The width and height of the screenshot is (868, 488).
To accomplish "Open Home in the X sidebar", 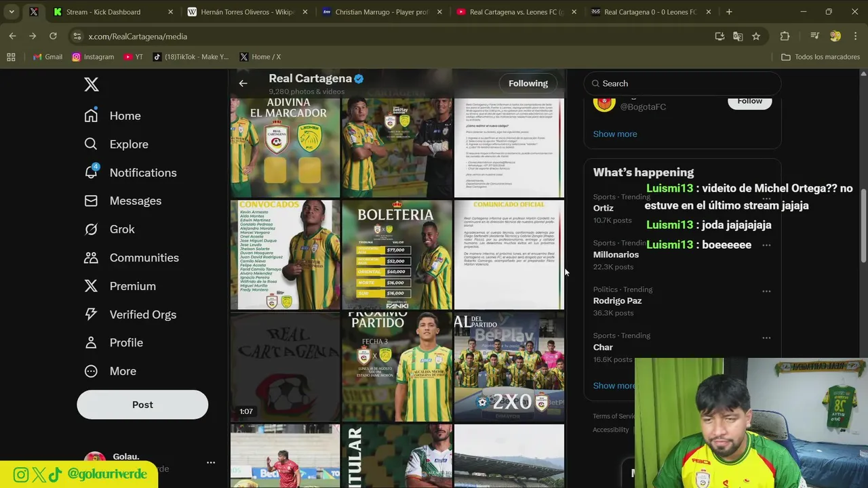I will pos(113,116).
